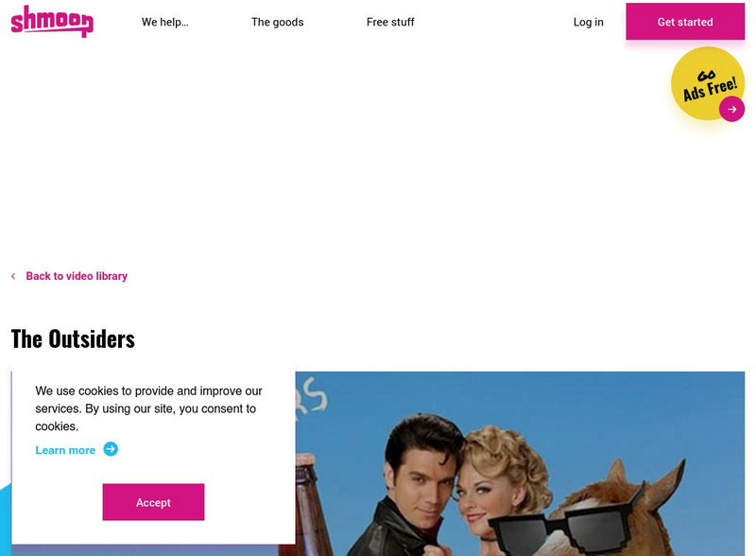Screen dimensions: 756x556
Task: Open the We help... menu
Action: (x=164, y=22)
